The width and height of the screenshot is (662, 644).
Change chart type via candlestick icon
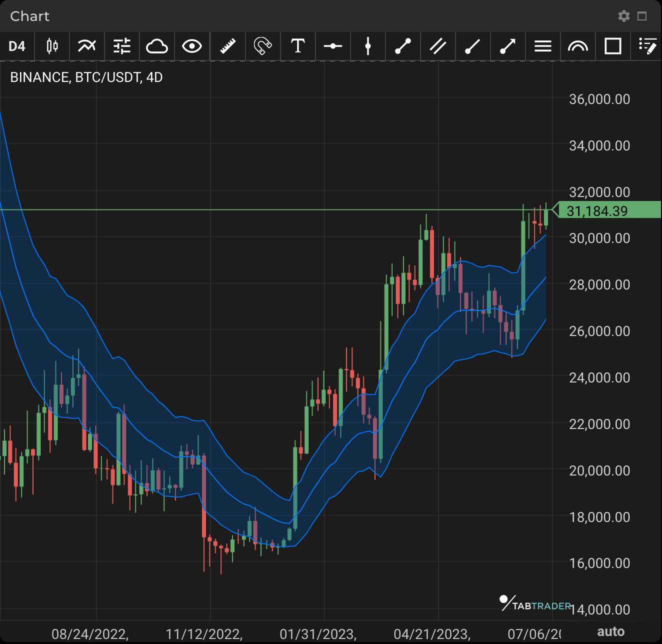coord(52,46)
